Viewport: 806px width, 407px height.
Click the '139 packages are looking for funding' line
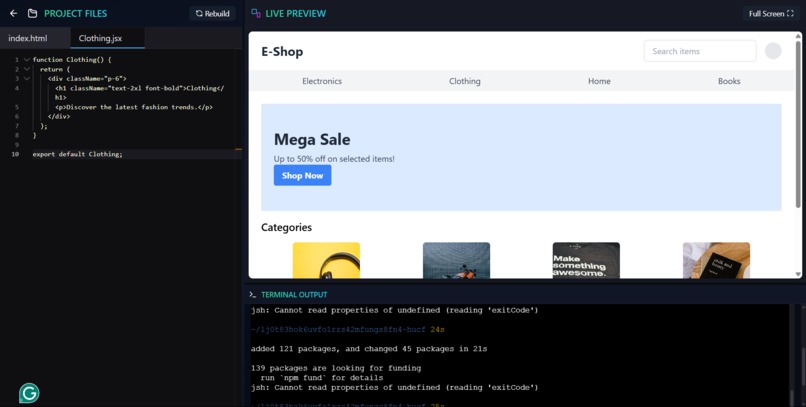(x=336, y=368)
